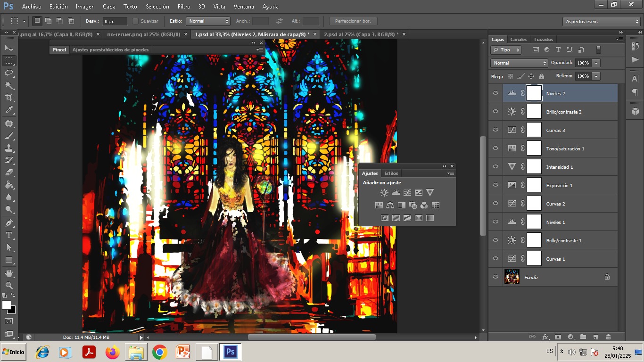This screenshot has width=644, height=362.
Task: Click the Desv. feather input field
Action: (x=115, y=21)
